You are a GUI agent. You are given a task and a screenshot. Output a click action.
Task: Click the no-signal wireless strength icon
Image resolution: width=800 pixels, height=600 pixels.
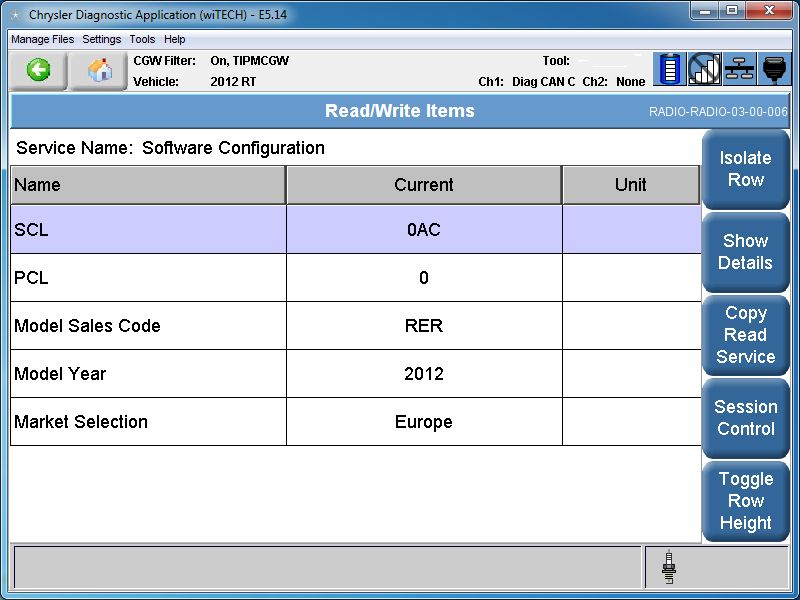[x=705, y=70]
